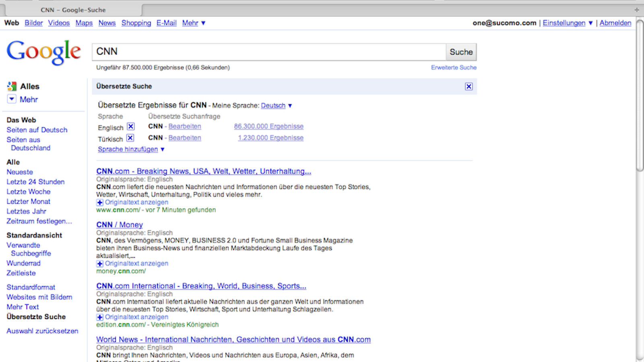Click into the CNN search input field
Image resolution: width=644 pixels, height=362 pixels.
pyautogui.click(x=269, y=52)
